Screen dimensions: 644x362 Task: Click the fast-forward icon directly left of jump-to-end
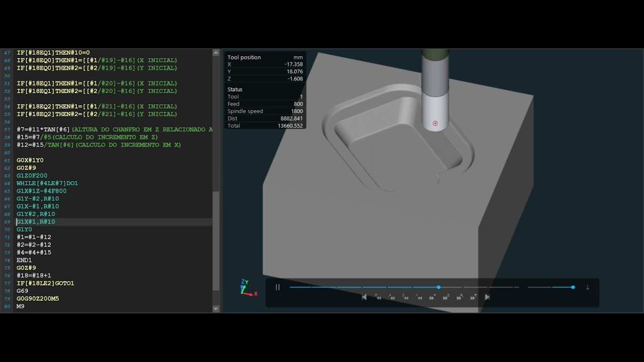pos(473,297)
